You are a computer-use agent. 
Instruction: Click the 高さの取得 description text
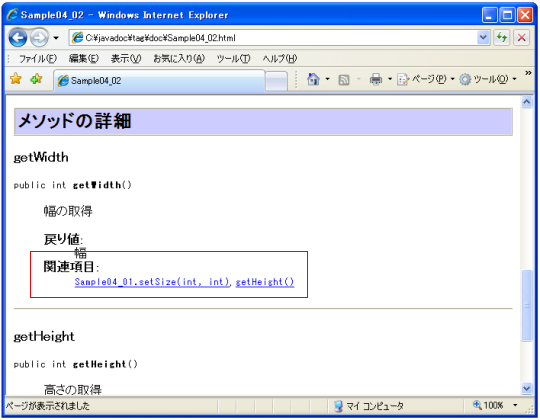pos(73,390)
